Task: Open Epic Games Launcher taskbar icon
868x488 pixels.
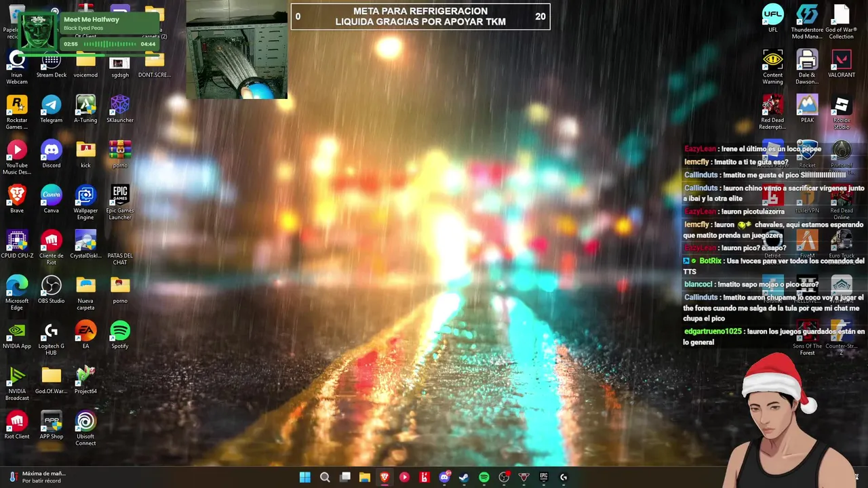Action: [x=543, y=477]
